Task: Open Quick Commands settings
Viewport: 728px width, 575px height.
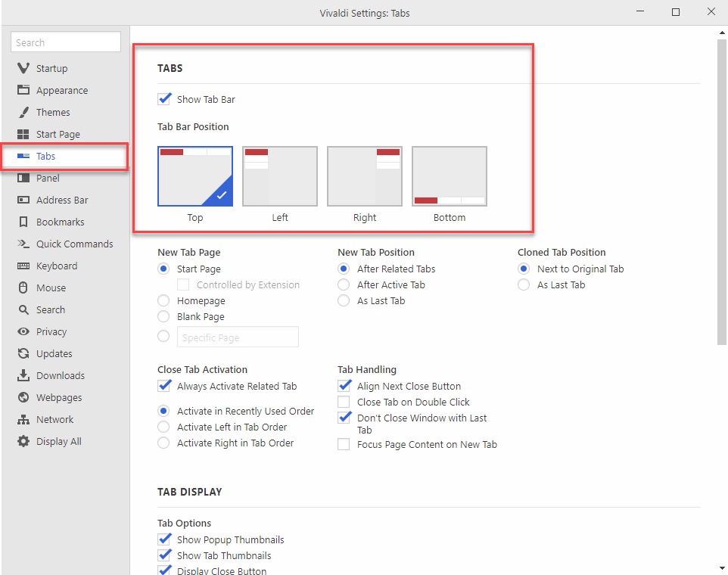Action: [x=72, y=244]
